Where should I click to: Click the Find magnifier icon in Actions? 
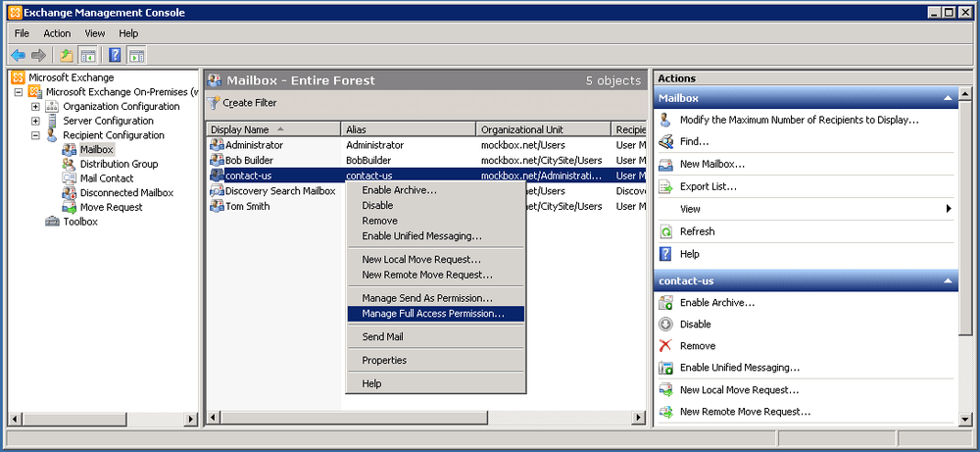pos(666,142)
